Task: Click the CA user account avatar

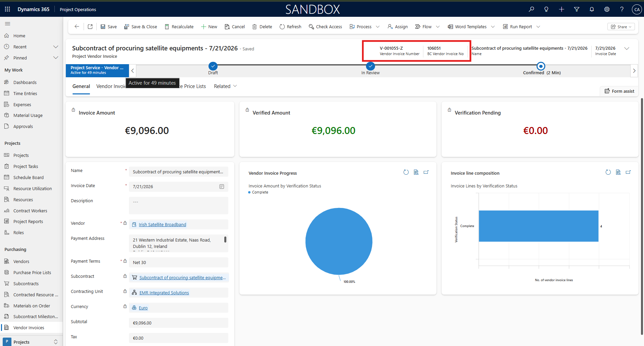Action: pyautogui.click(x=637, y=9)
